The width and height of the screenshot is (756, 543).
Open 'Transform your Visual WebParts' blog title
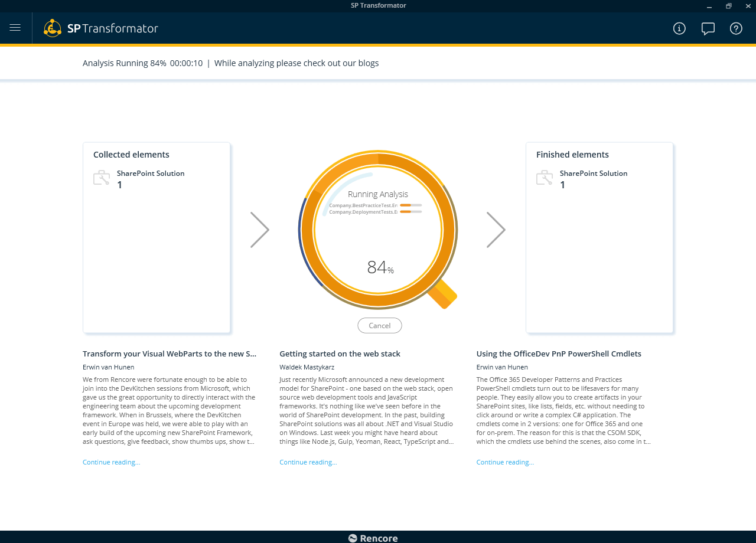tap(170, 354)
